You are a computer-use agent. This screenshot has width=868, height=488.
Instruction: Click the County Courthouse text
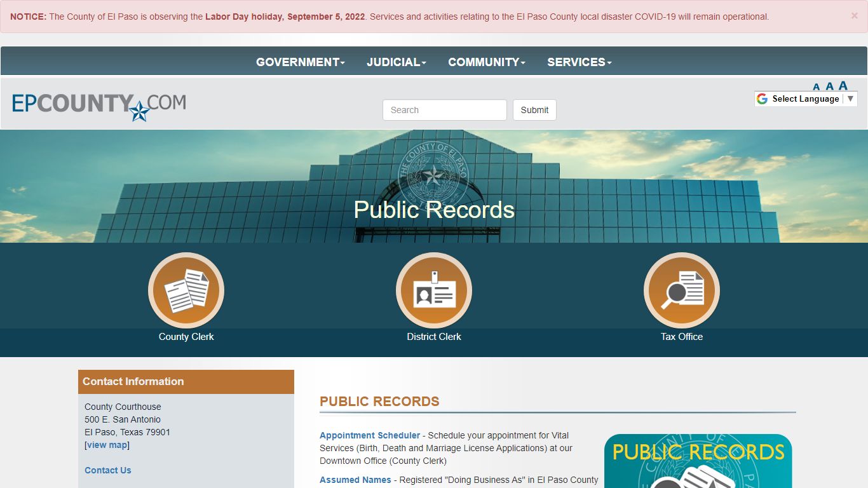point(123,407)
